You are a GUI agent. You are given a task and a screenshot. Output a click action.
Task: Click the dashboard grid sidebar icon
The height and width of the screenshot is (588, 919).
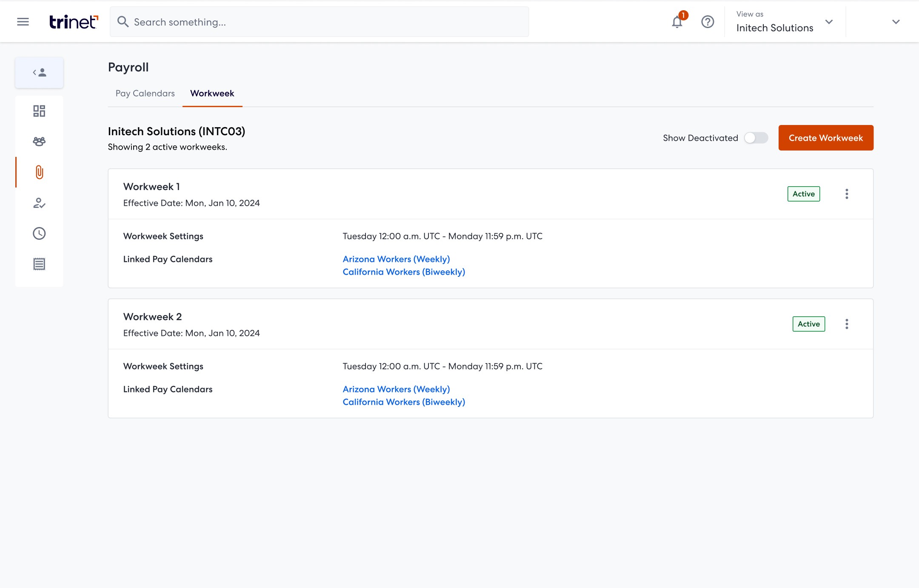coord(39,111)
